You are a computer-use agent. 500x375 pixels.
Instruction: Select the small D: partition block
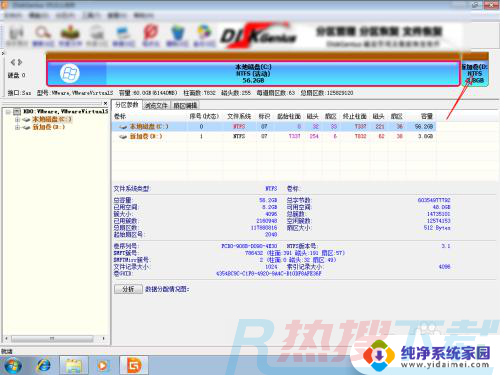point(475,74)
